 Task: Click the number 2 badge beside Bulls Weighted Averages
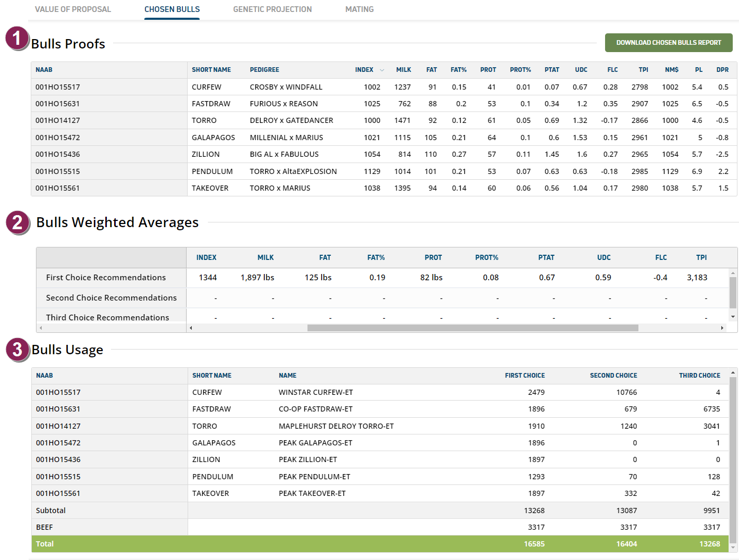[18, 222]
